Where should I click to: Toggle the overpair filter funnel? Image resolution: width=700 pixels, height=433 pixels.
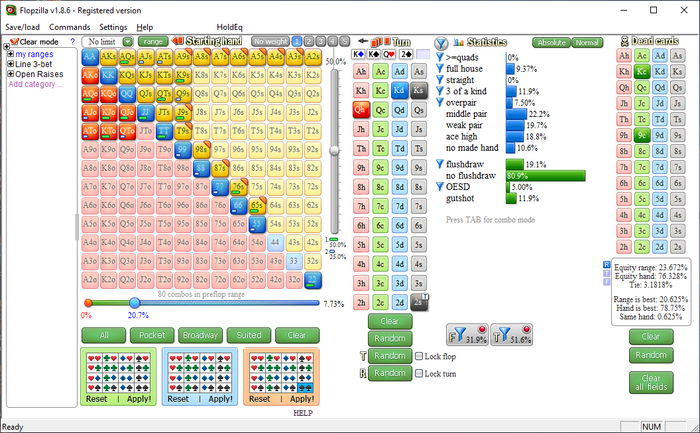(x=440, y=103)
